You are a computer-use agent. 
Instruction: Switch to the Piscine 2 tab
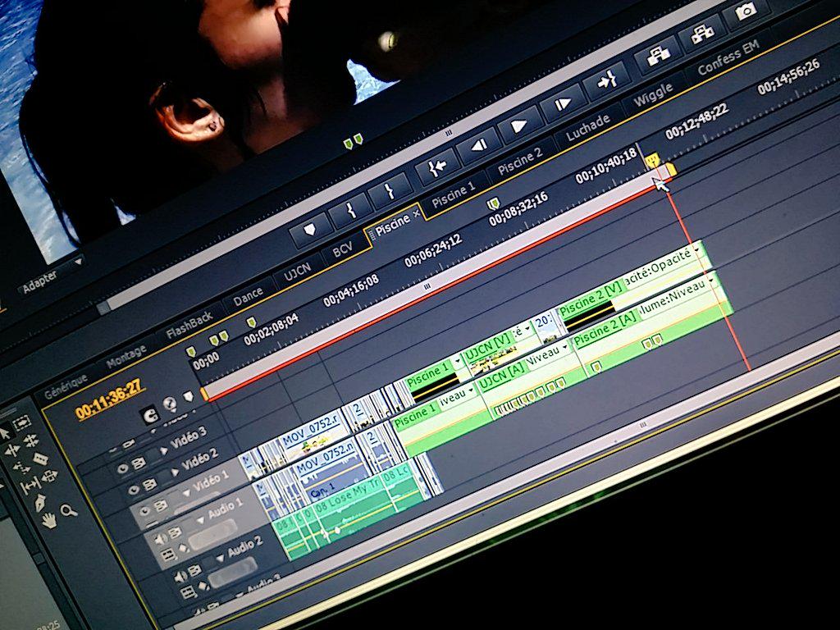(x=519, y=162)
